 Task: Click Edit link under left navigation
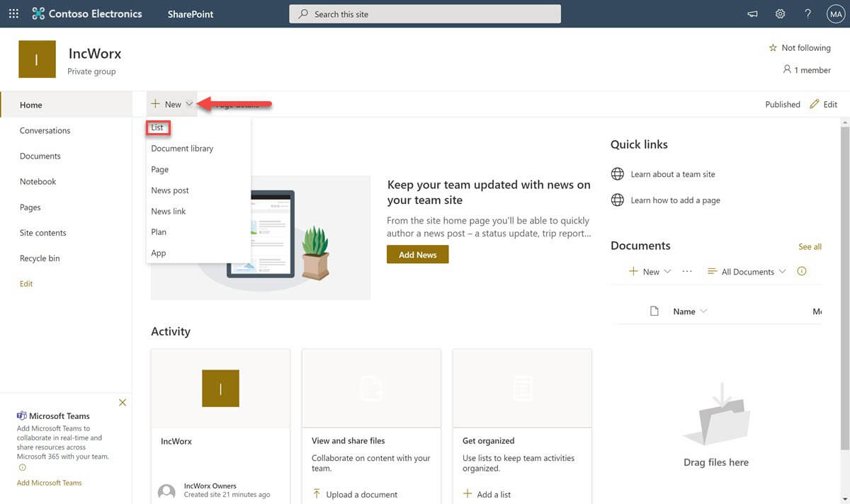click(26, 284)
